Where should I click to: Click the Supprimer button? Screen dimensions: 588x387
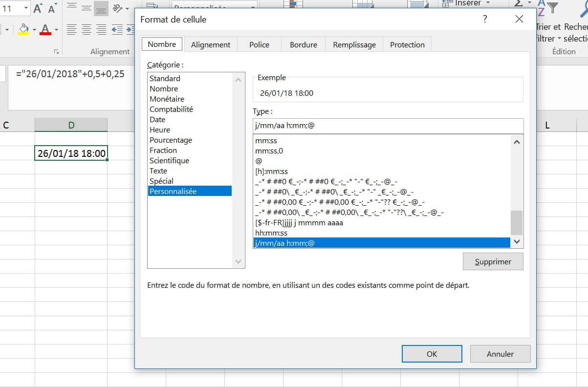493,261
